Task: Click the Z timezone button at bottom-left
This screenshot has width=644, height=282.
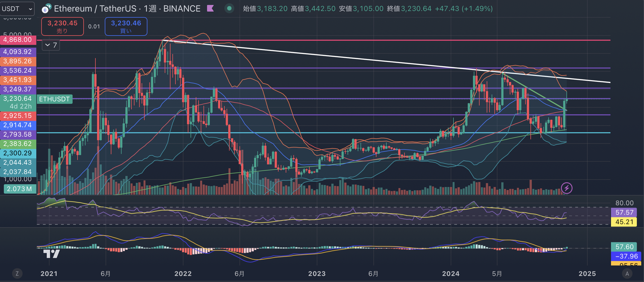Action: point(17,273)
